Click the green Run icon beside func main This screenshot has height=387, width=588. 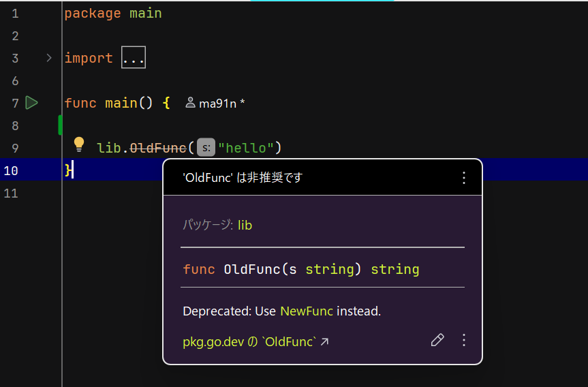tap(31, 103)
